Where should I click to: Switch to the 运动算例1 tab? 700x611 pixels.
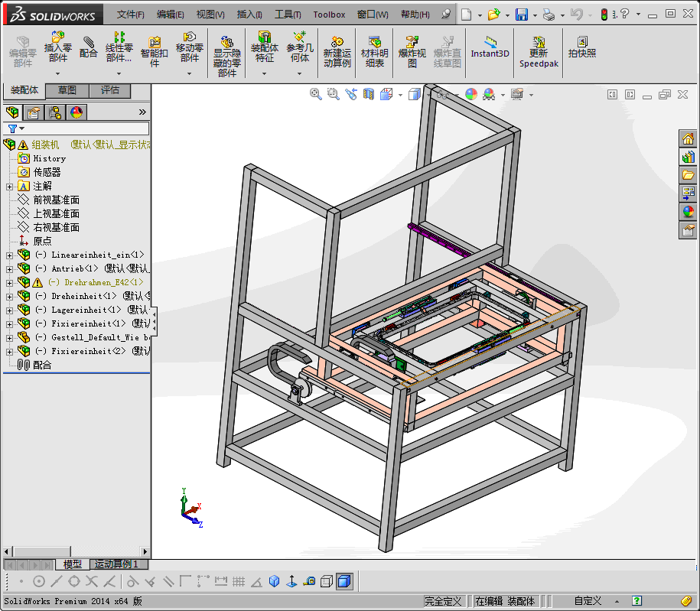coord(119,564)
